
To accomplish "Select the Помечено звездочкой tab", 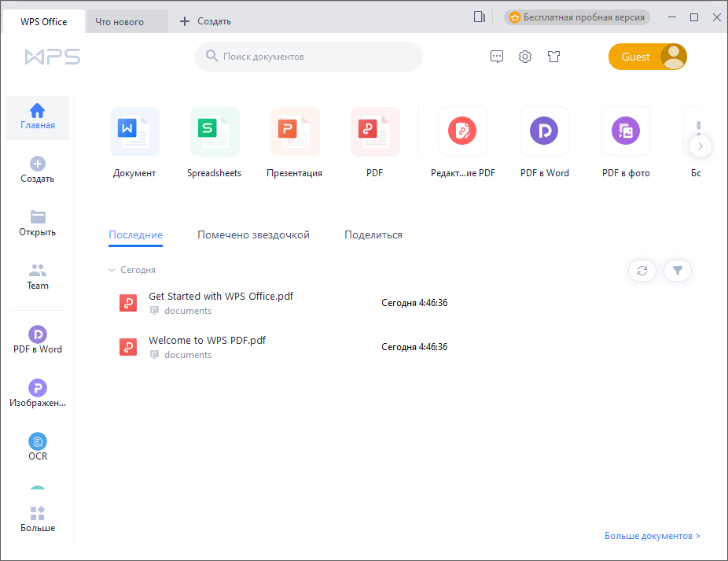I will coord(253,234).
